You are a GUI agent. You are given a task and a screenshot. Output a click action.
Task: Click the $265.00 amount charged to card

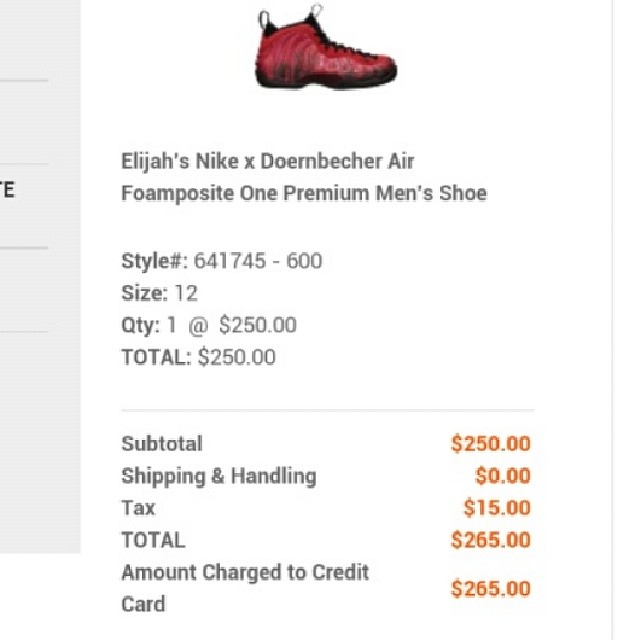490,589
